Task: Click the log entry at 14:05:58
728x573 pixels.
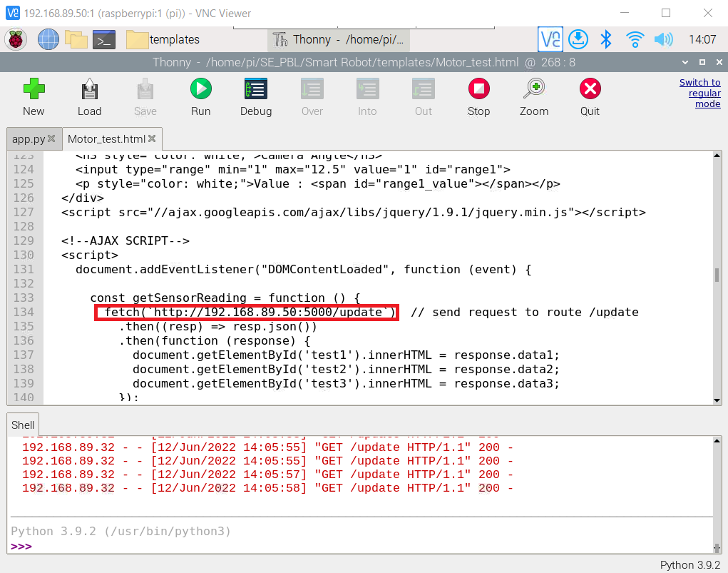Action: (x=267, y=488)
